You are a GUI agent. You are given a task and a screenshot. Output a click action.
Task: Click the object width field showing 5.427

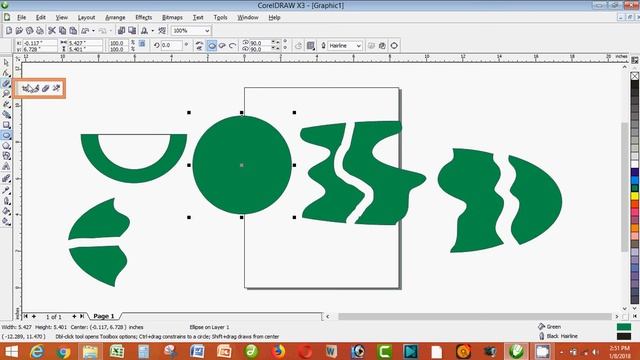(x=84, y=42)
